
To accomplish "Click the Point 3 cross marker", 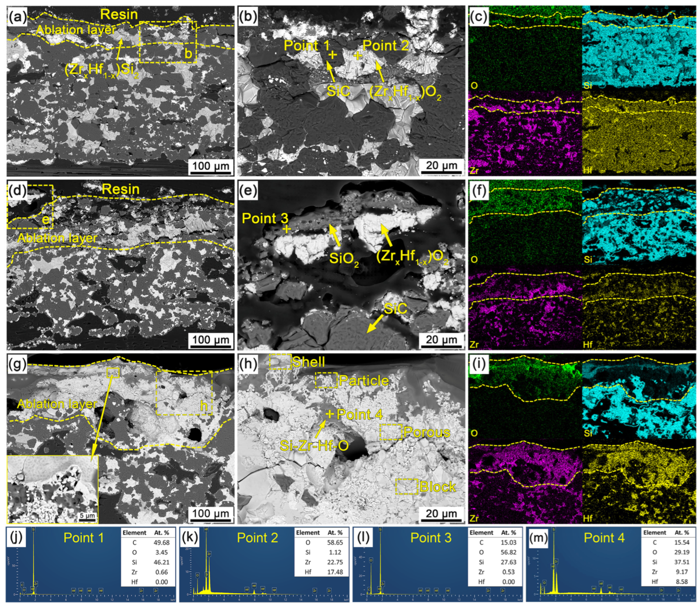I will tap(287, 229).
